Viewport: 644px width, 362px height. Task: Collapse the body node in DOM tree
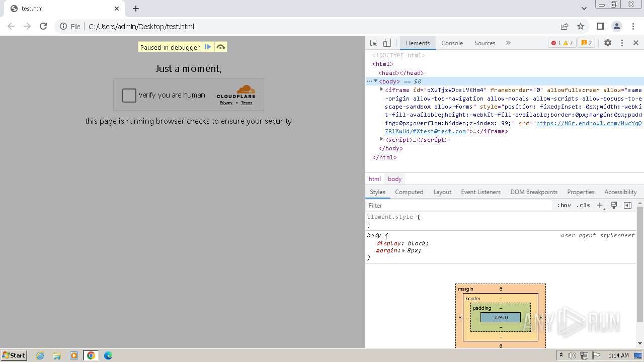pos(375,81)
